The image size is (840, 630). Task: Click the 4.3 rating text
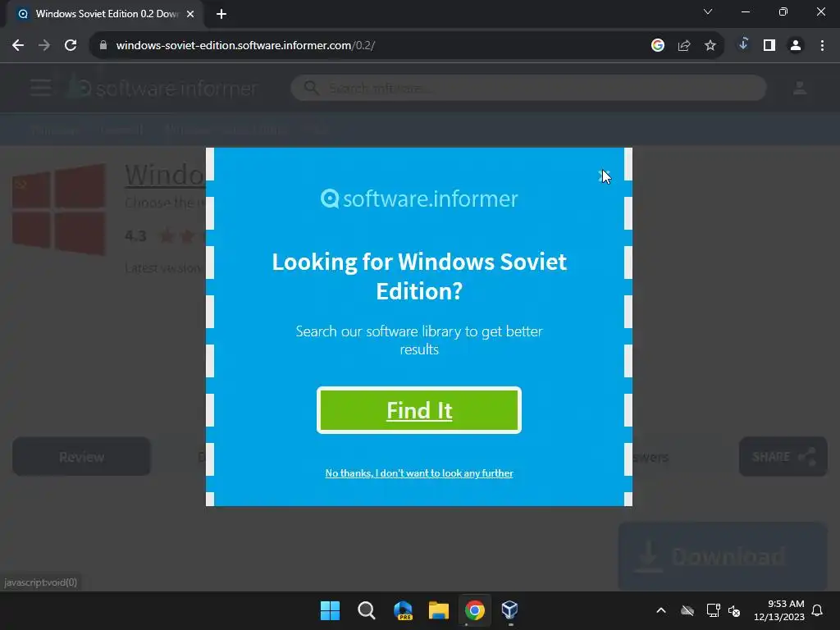135,235
